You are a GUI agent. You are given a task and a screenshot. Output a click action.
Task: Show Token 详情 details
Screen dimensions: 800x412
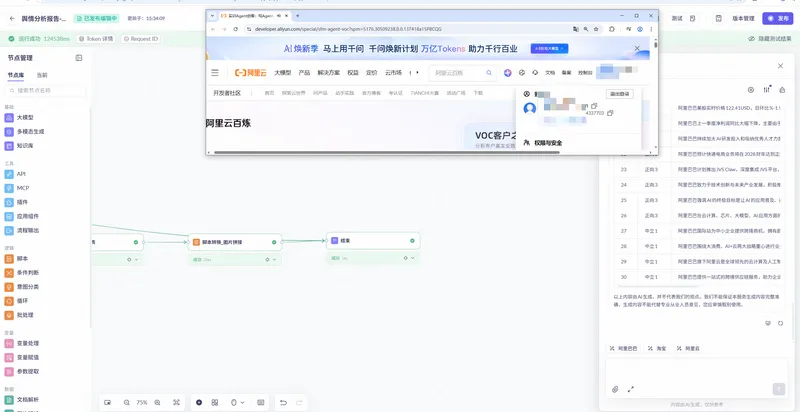tap(96, 39)
